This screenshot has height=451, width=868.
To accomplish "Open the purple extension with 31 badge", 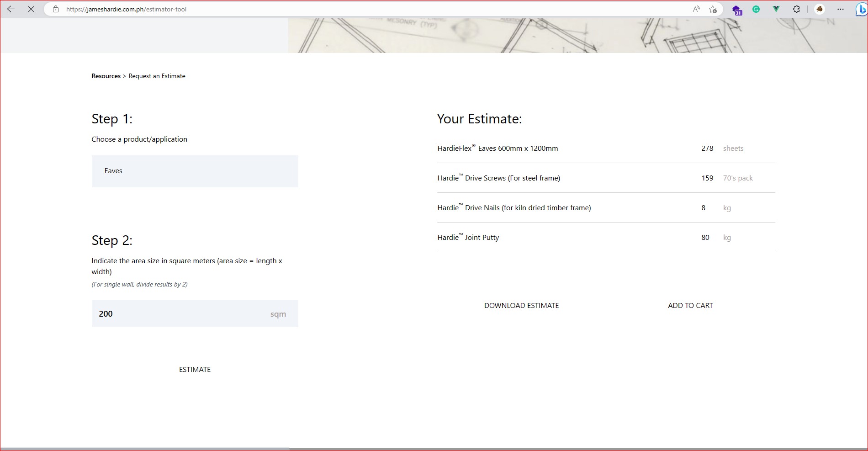I will tap(736, 10).
